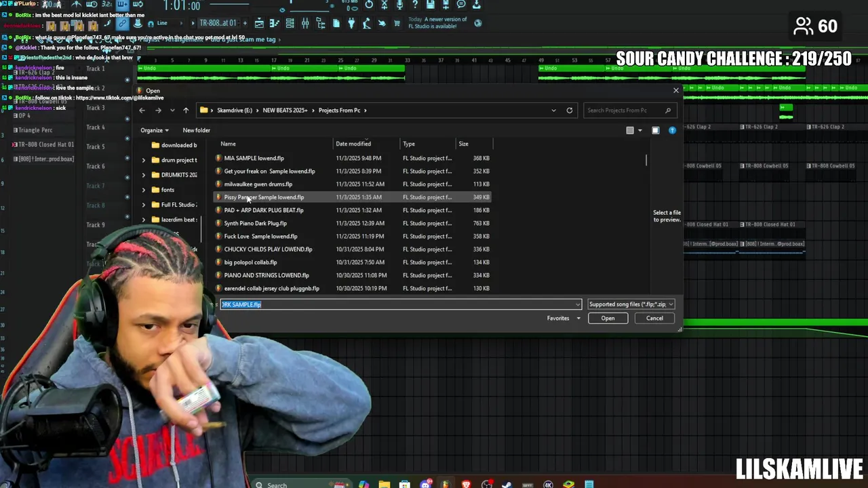Click the Search Projects From Pc field

(x=629, y=110)
